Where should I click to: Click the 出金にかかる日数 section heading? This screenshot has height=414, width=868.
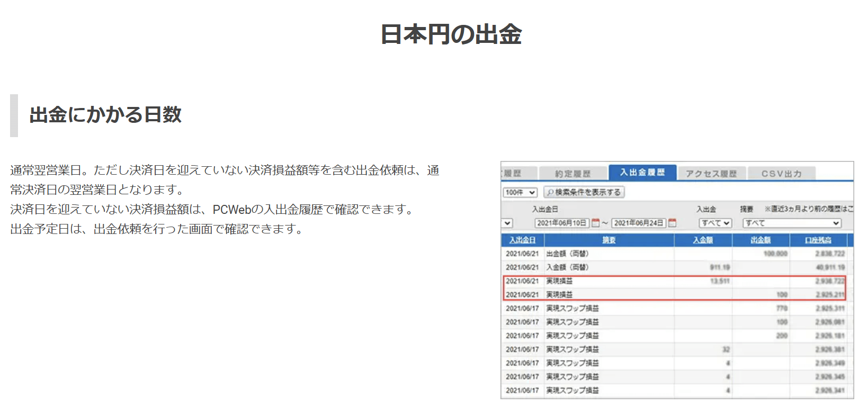click(x=105, y=115)
